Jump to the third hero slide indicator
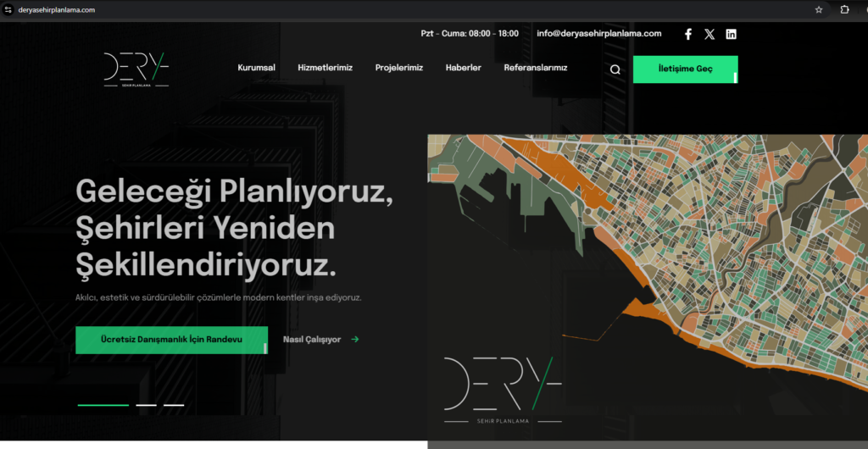The image size is (868, 449). (x=174, y=405)
